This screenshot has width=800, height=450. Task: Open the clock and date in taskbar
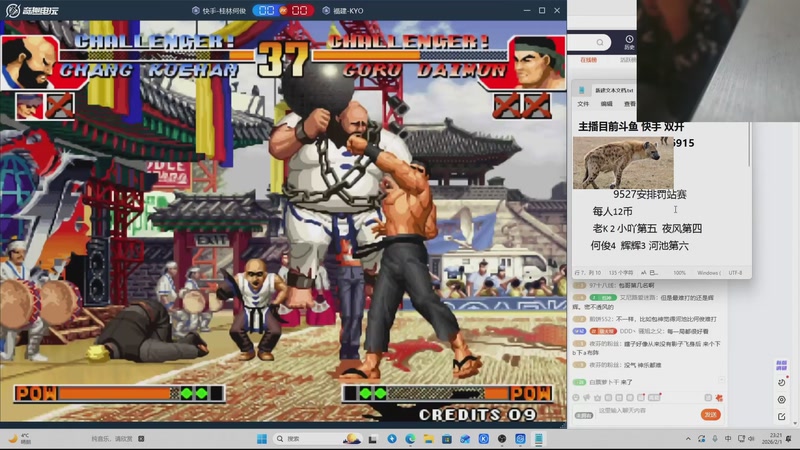pyautogui.click(x=772, y=438)
